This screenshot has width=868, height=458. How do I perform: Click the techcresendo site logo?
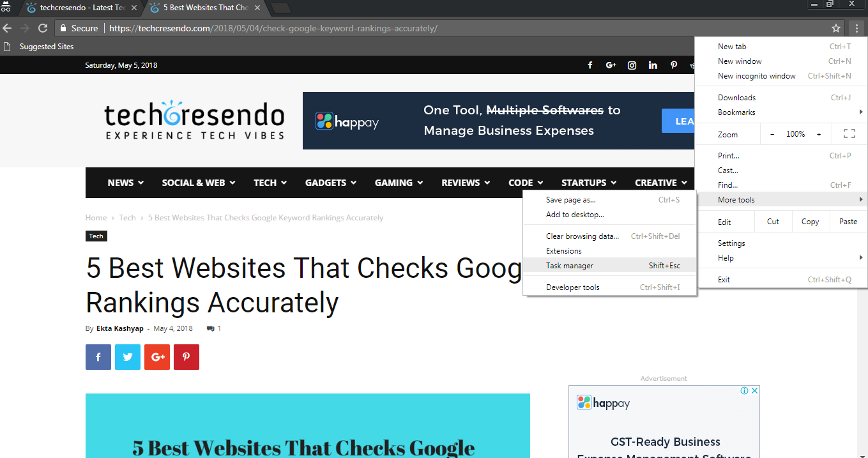[x=194, y=119]
